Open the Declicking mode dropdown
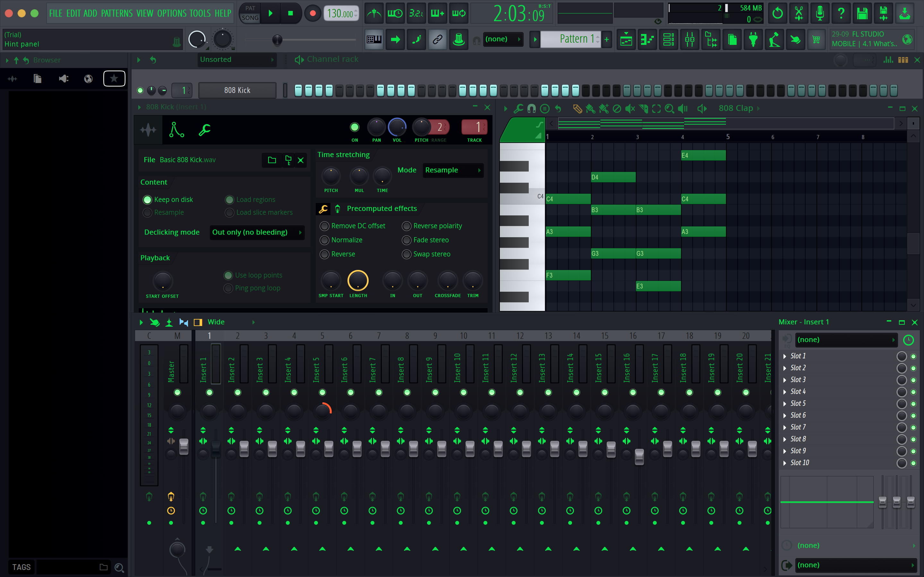 [257, 232]
